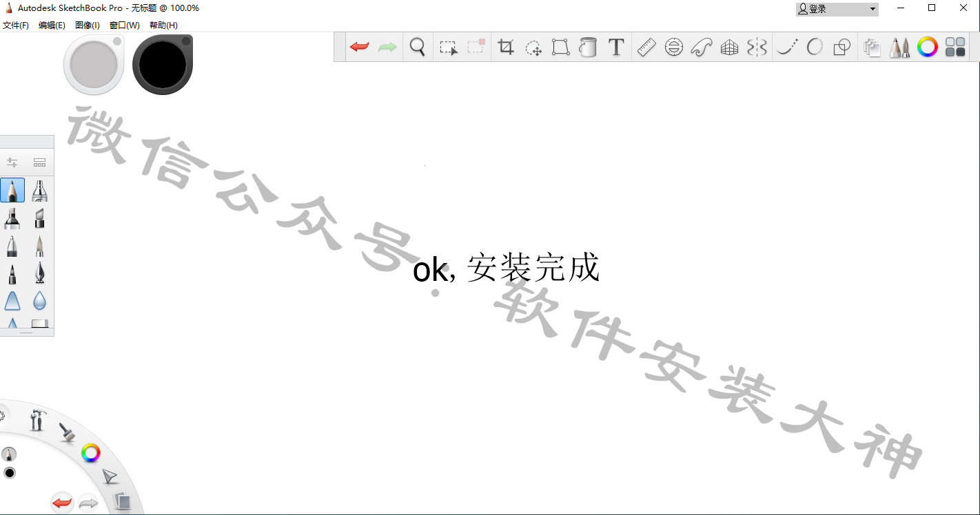Viewport: 980px width, 515px height.
Task: Expand the 登录 sign-in dropdown
Action: [837, 9]
